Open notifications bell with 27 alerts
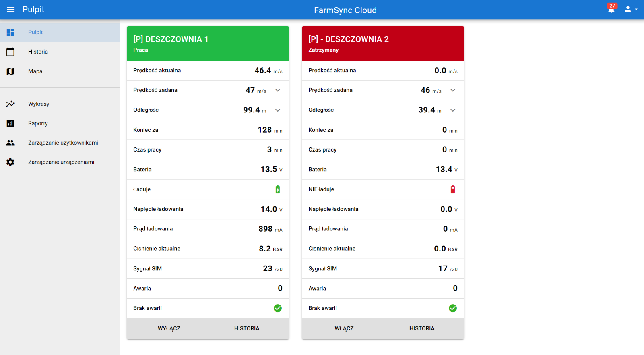This screenshot has width=644, height=355. click(x=611, y=9)
